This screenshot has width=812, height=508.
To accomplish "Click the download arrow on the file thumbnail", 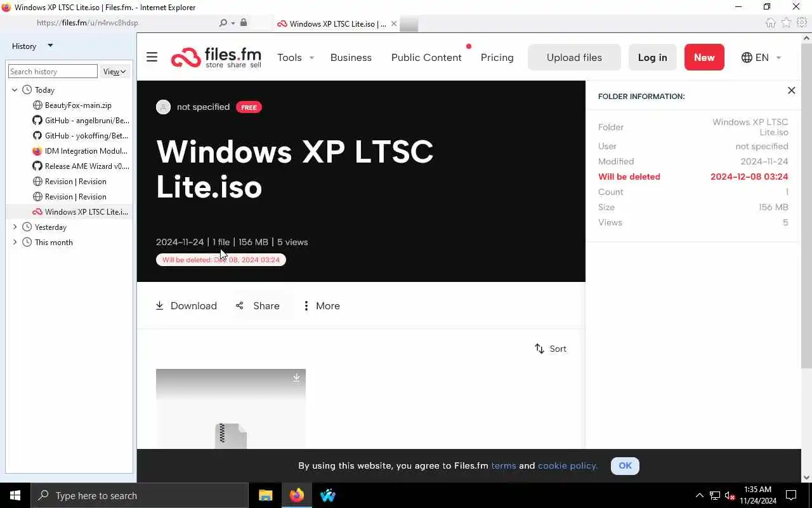I will pos(296,377).
